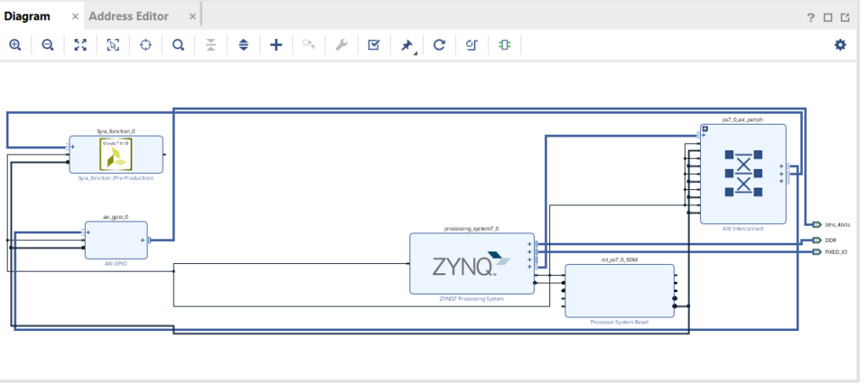Screen dimensions: 868x387
Task: Close the Address Editor tab
Action: coord(192,16)
